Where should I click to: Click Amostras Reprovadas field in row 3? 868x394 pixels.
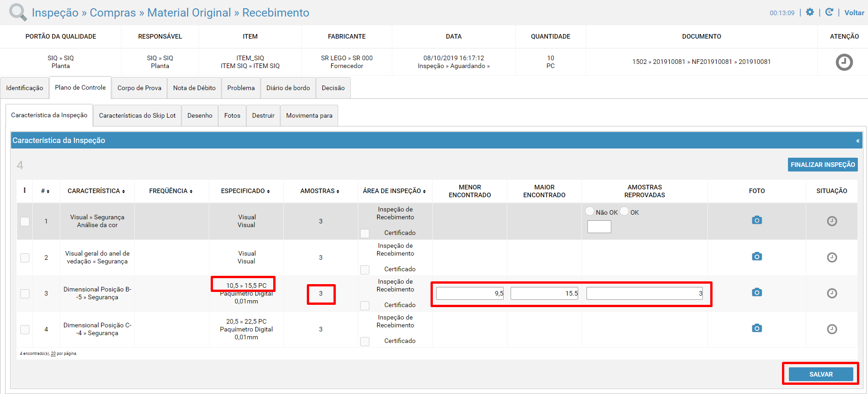coord(644,293)
